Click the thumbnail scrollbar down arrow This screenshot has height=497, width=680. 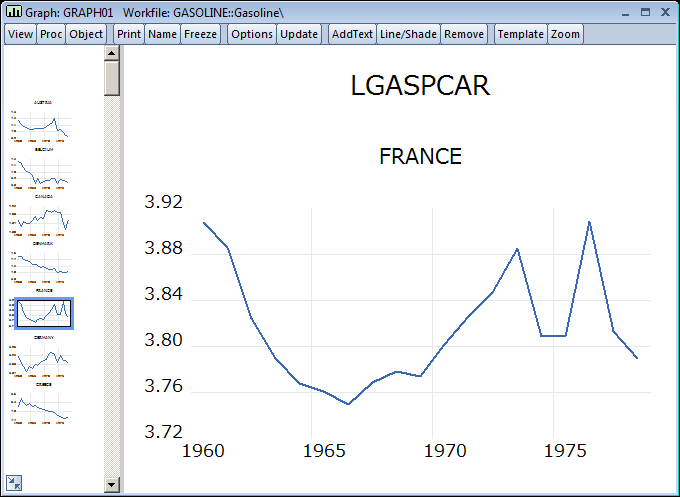(111, 484)
